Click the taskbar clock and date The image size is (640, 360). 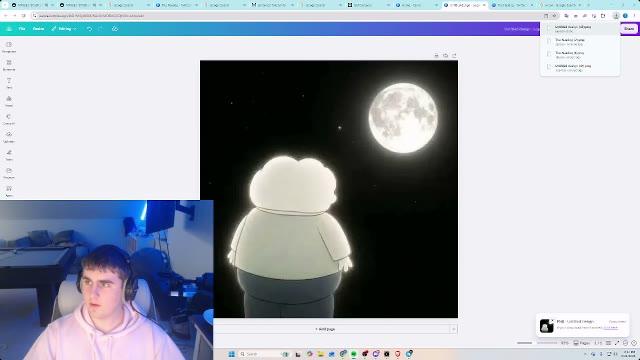629,354
